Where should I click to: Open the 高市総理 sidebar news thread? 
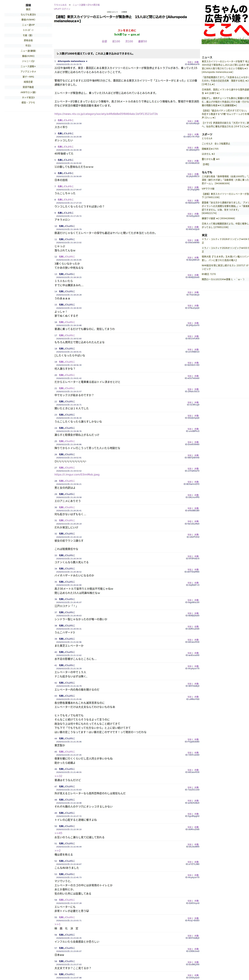pos(225,81)
